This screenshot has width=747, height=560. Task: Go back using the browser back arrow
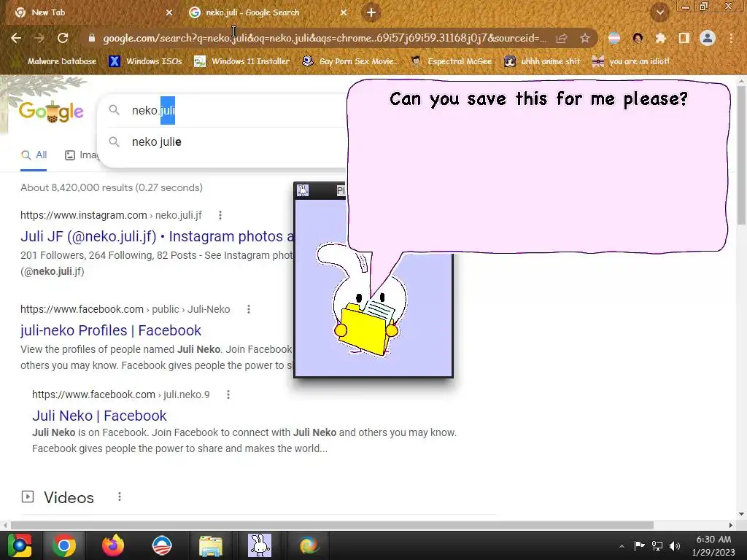point(16,38)
